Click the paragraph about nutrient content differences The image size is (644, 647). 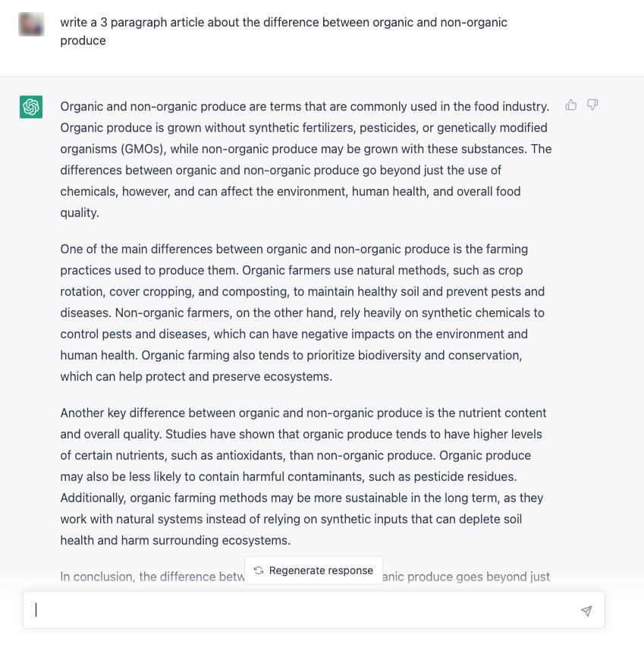303,476
